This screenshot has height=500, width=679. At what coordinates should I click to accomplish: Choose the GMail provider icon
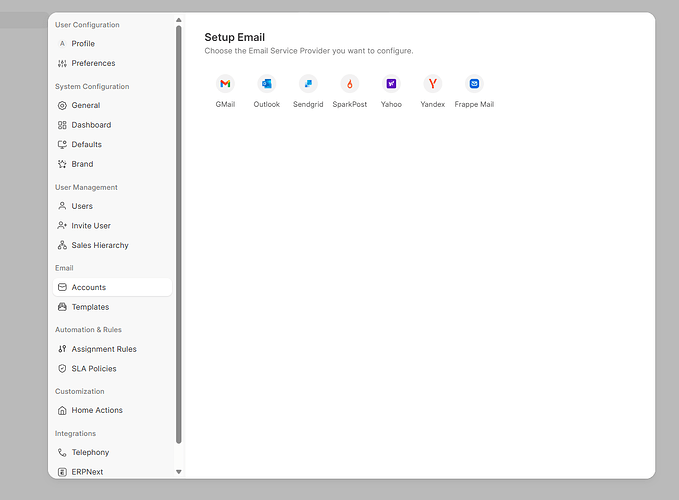[x=225, y=84]
